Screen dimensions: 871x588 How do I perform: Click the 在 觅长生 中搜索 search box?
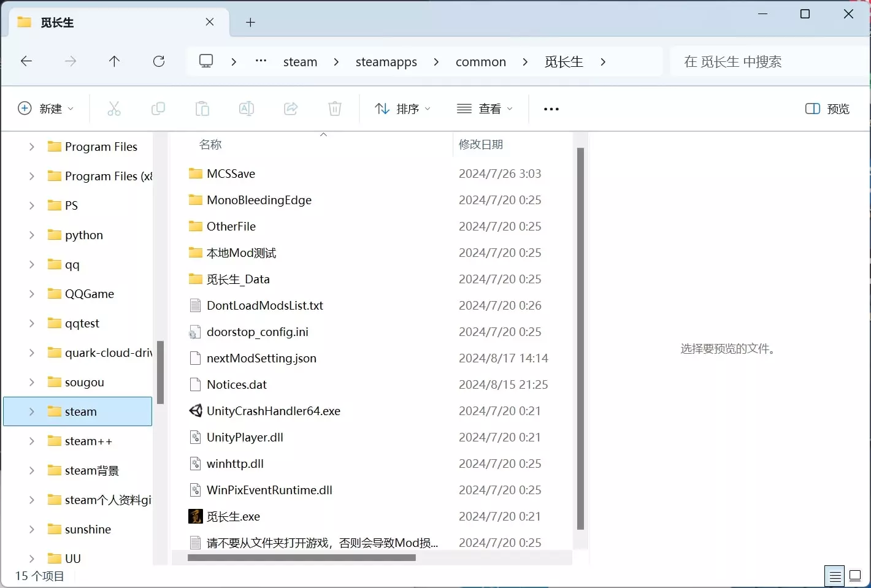770,61
